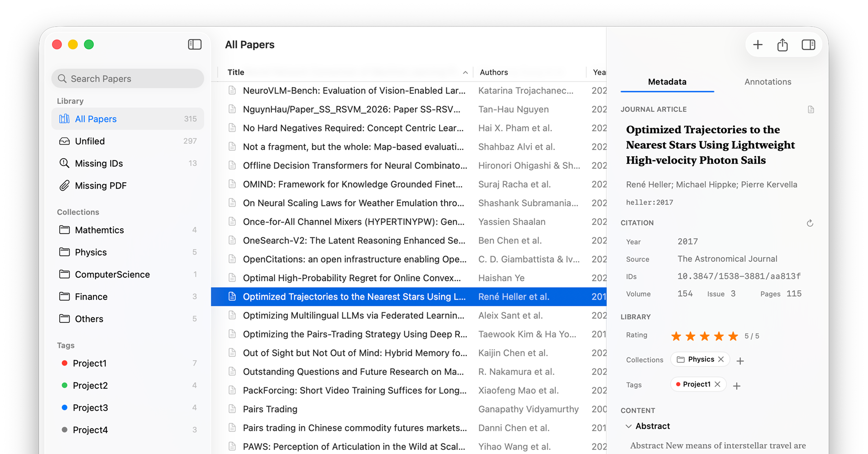Screen dimensions: 868x454
Task: Select All Papers in library
Action: coord(128,119)
